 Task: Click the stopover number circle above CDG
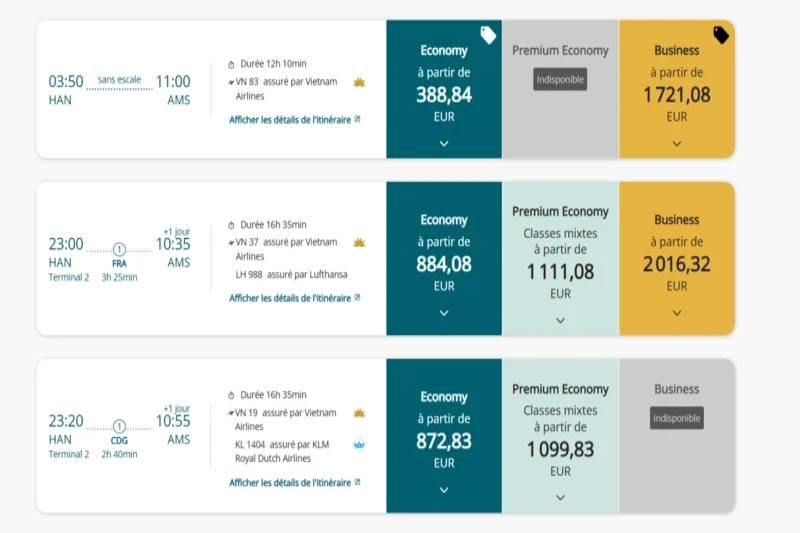[119, 426]
